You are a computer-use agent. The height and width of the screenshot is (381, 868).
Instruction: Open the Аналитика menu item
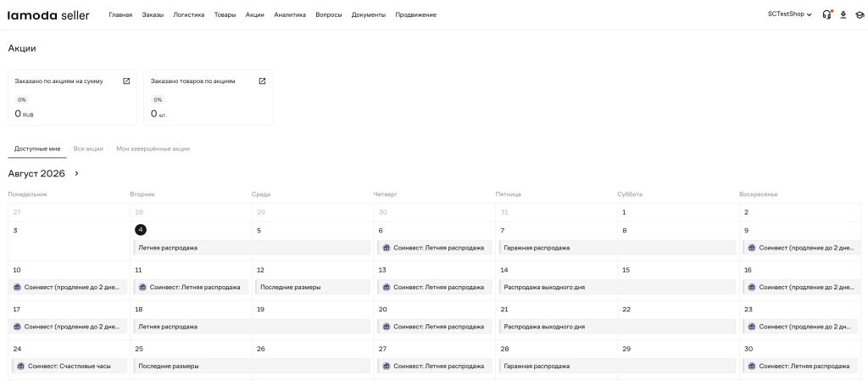click(290, 15)
